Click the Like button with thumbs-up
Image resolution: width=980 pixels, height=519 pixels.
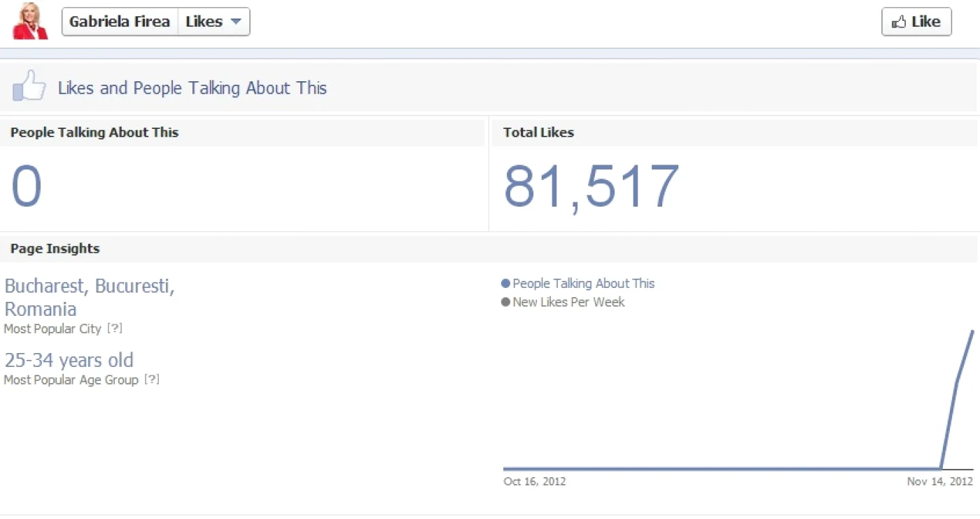tap(916, 22)
